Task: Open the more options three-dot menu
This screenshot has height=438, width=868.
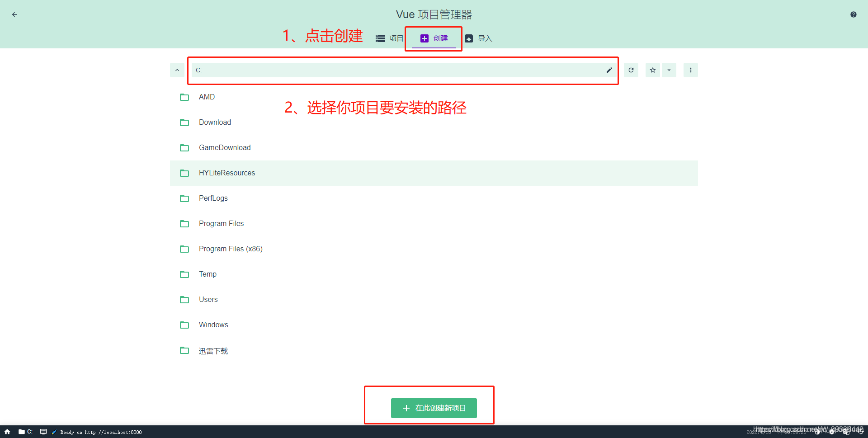Action: (x=690, y=70)
